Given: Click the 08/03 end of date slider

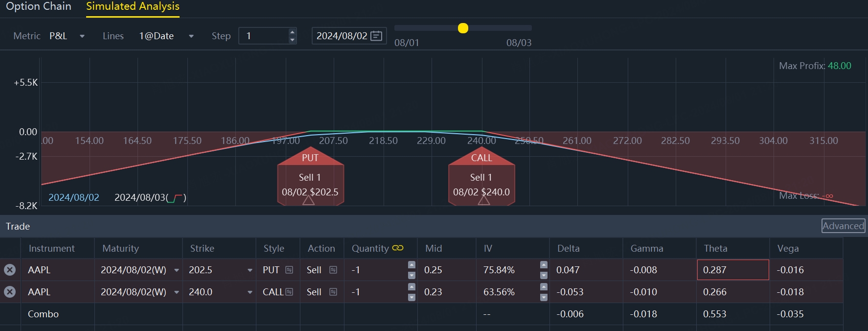Looking at the screenshot, I should 519,43.
